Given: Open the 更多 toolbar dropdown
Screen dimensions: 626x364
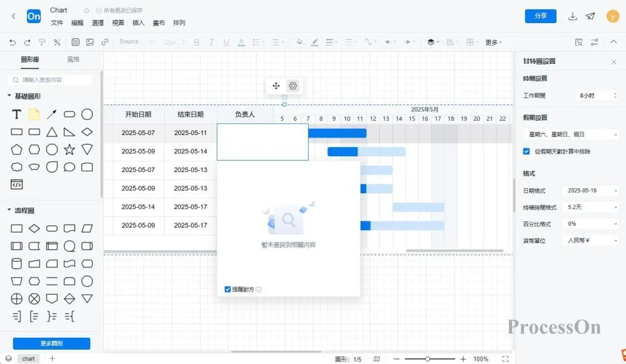Looking at the screenshot, I should click(493, 43).
